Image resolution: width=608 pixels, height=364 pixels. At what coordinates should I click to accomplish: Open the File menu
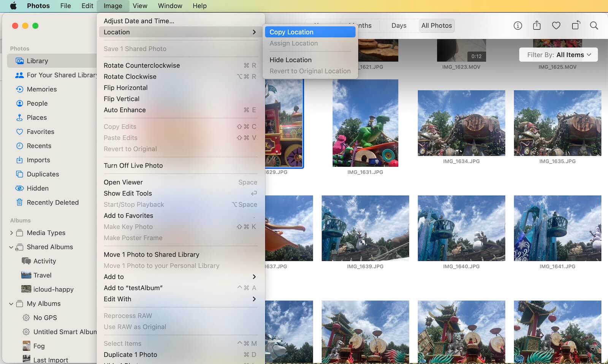(65, 6)
